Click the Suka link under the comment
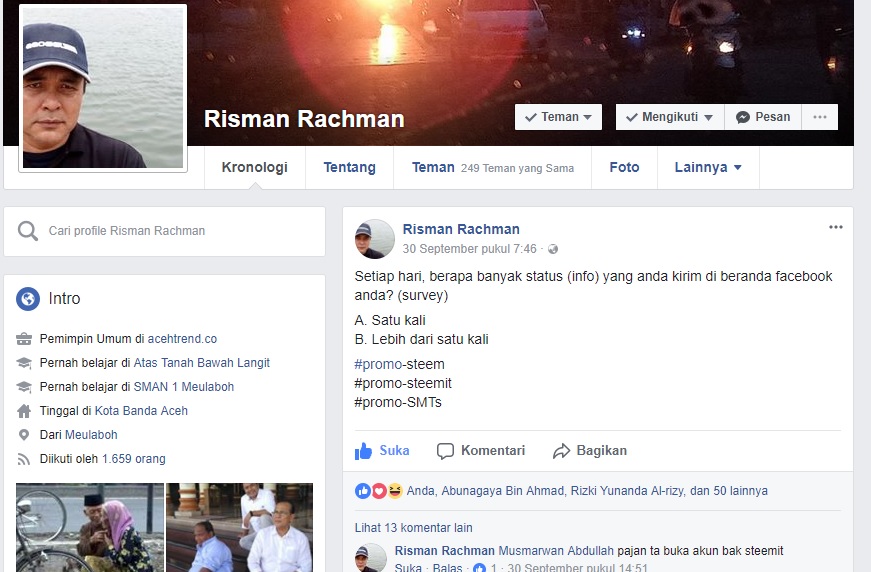871x572 pixels. pos(408,568)
